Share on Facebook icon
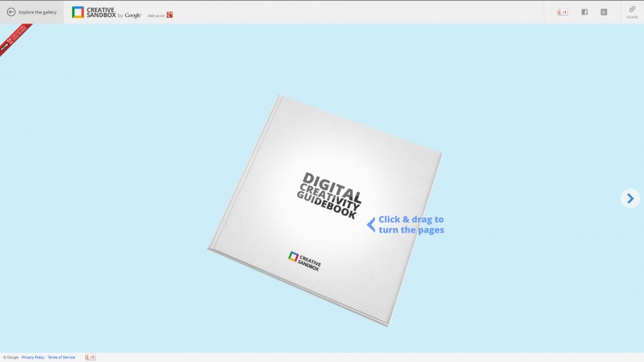The height and width of the screenshot is (362, 644). (x=585, y=12)
